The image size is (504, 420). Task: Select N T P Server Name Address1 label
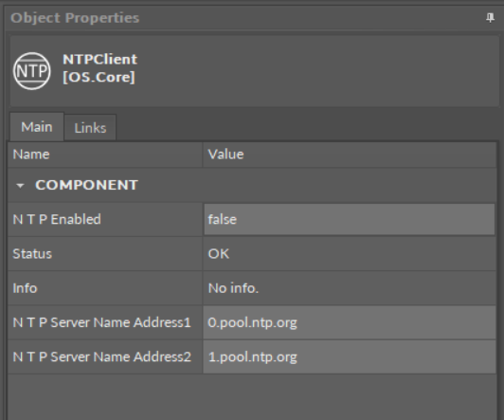pyautogui.click(x=102, y=322)
